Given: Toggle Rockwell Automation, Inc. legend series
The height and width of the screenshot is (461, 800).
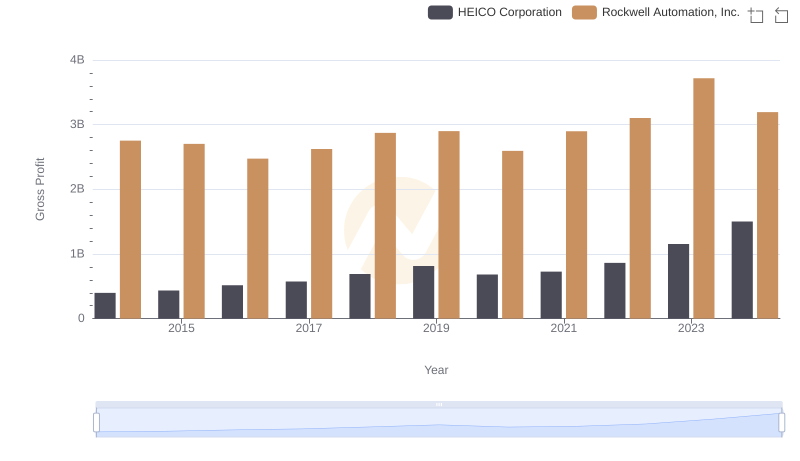Looking at the screenshot, I should [x=656, y=12].
